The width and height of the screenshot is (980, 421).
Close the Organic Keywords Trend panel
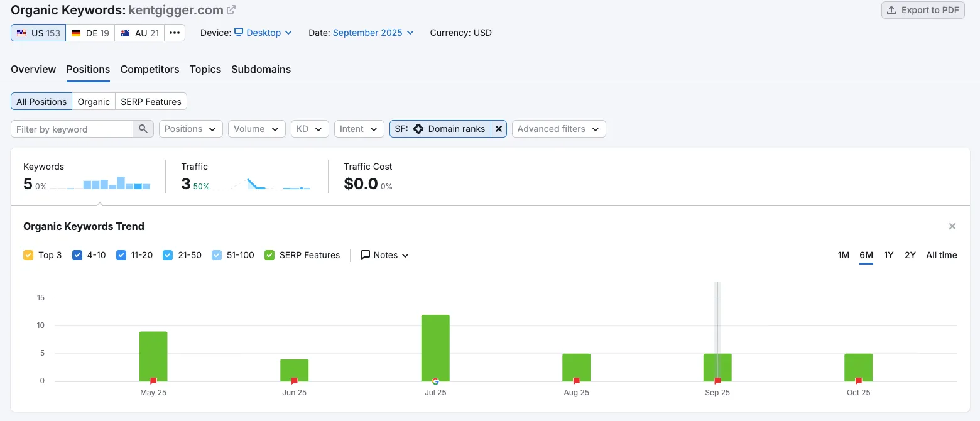coord(952,226)
